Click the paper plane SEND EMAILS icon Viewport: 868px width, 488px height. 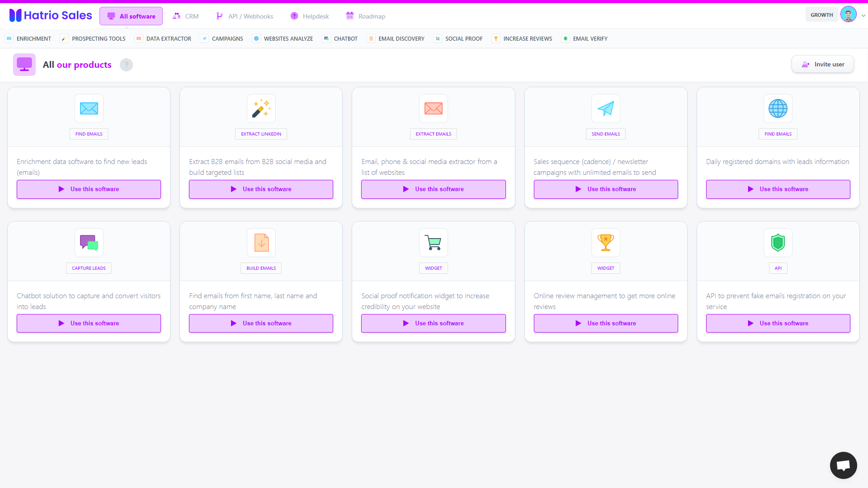[605, 108]
